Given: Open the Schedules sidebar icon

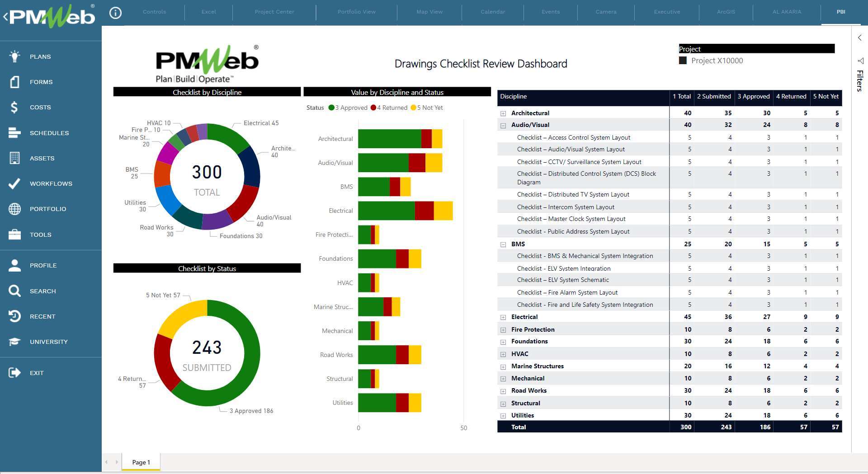Looking at the screenshot, I should click(14, 133).
